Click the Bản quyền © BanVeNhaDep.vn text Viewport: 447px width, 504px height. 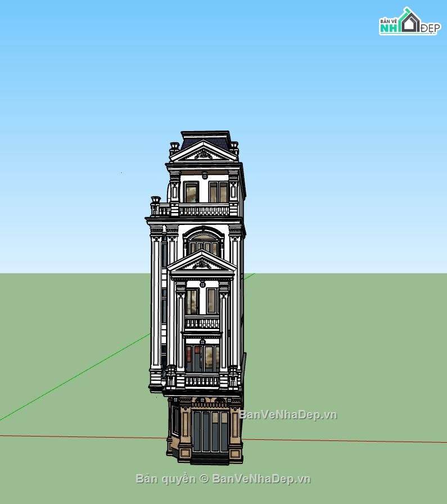(x=223, y=479)
